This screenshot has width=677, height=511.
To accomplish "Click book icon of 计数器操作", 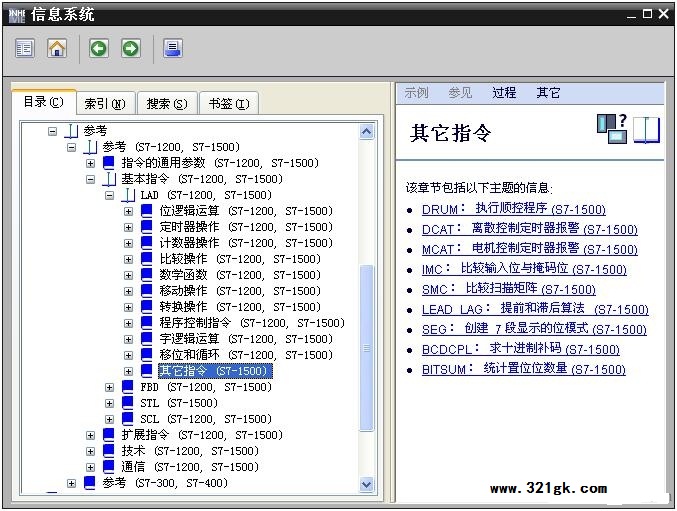I will click(x=147, y=243).
